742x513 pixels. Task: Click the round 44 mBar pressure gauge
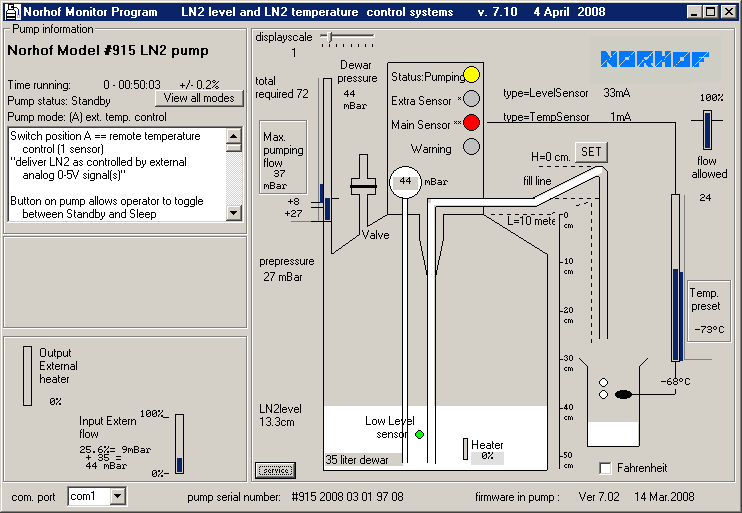(405, 182)
